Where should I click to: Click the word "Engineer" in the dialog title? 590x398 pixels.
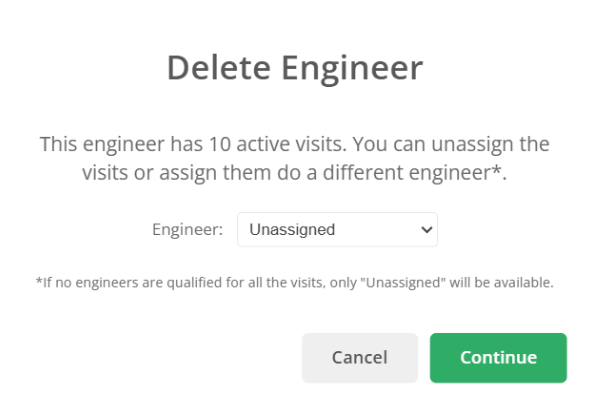tap(352, 69)
